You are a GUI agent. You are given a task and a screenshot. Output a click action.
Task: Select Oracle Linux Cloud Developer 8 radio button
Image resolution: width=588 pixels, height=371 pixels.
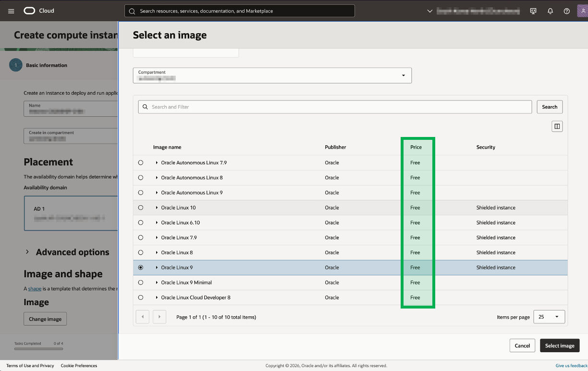pos(141,297)
